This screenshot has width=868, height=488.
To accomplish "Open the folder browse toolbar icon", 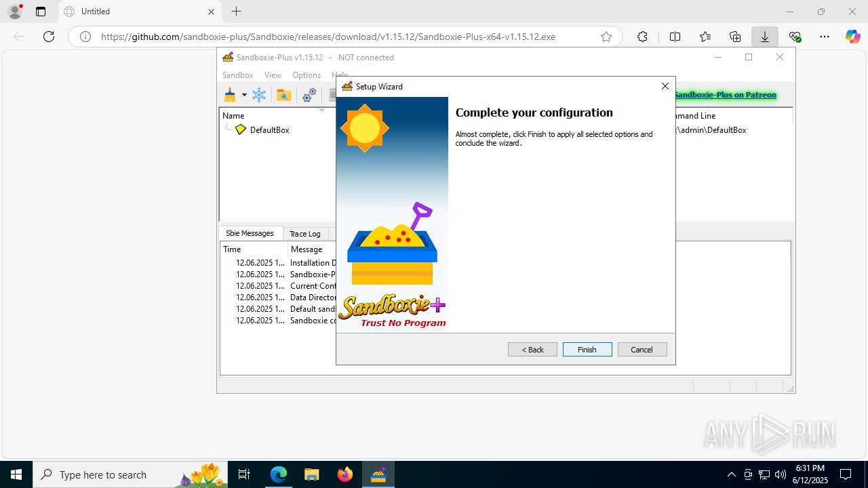I will coord(284,95).
